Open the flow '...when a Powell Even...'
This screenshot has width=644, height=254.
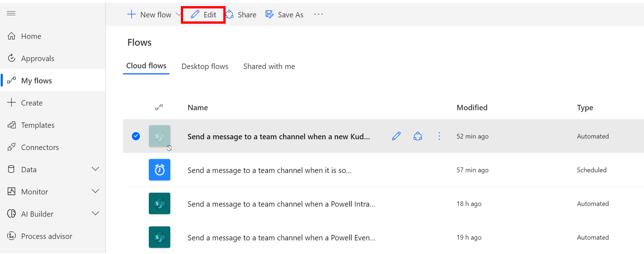[281, 238]
